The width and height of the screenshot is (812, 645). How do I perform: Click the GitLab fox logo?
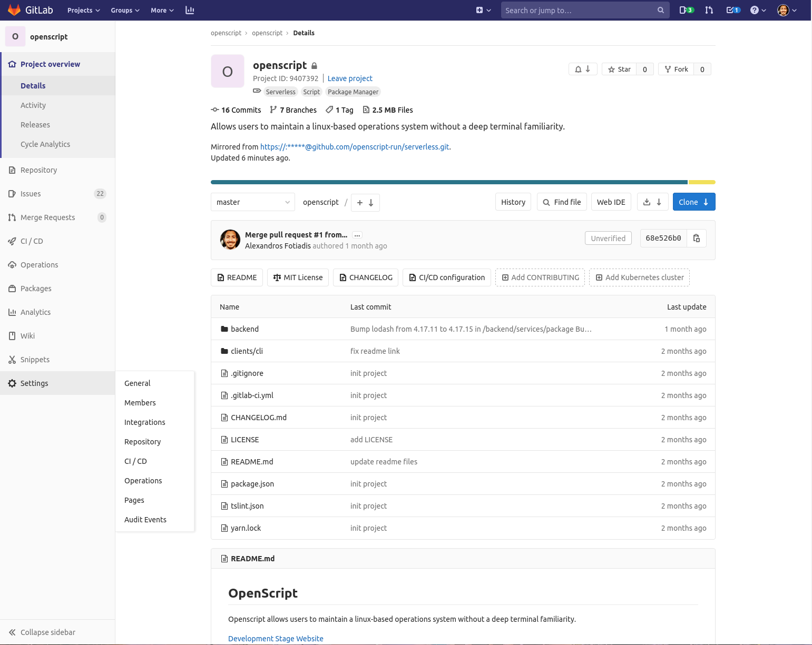click(x=14, y=10)
